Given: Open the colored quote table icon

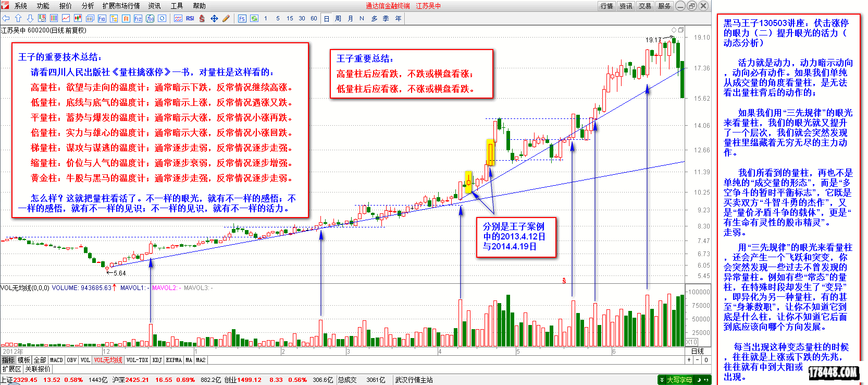Looking at the screenshot, I should click(54, 18).
